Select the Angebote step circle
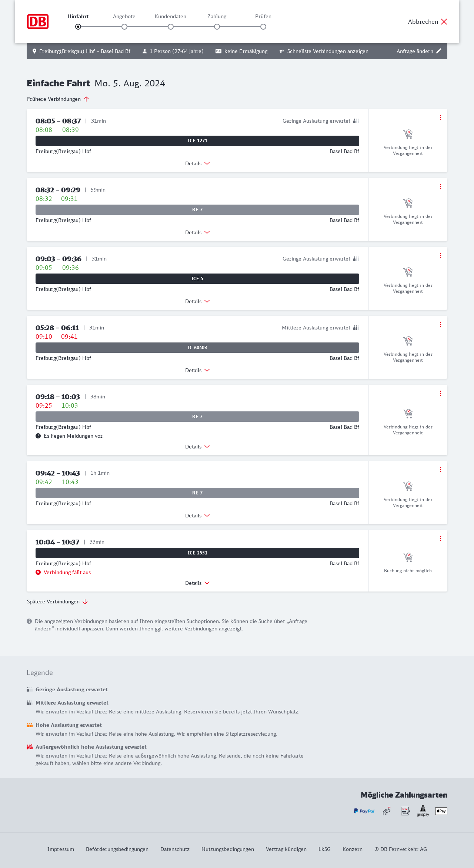The image size is (474, 868). (x=124, y=27)
